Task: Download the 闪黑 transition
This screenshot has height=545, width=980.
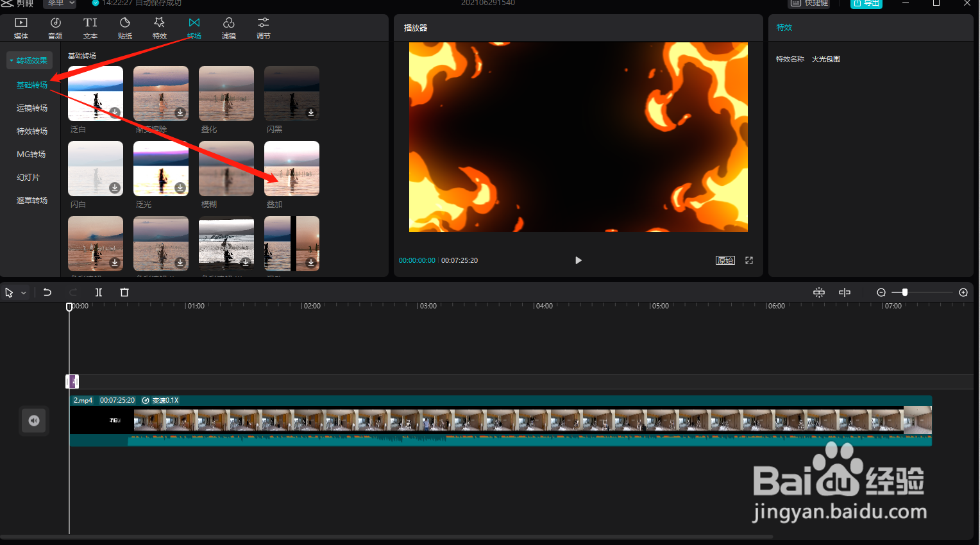Action: [x=311, y=113]
